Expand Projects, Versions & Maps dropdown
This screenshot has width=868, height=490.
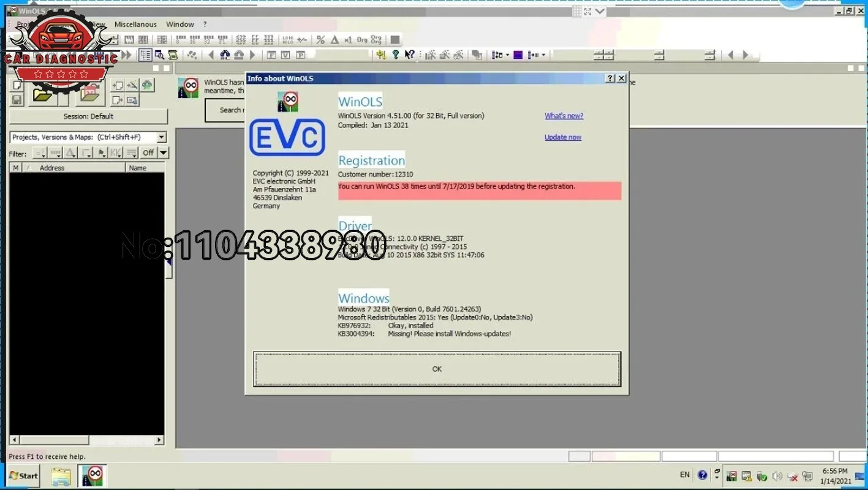pos(162,137)
